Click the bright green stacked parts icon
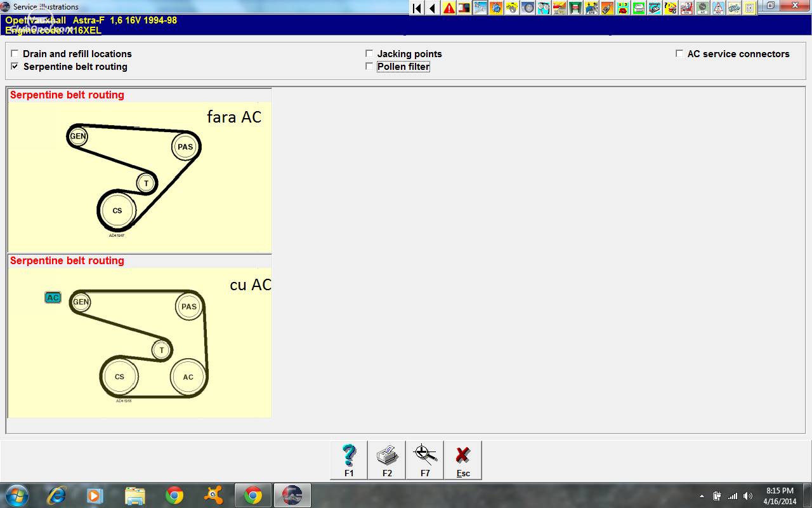This screenshot has height=508, width=812. [x=639, y=8]
